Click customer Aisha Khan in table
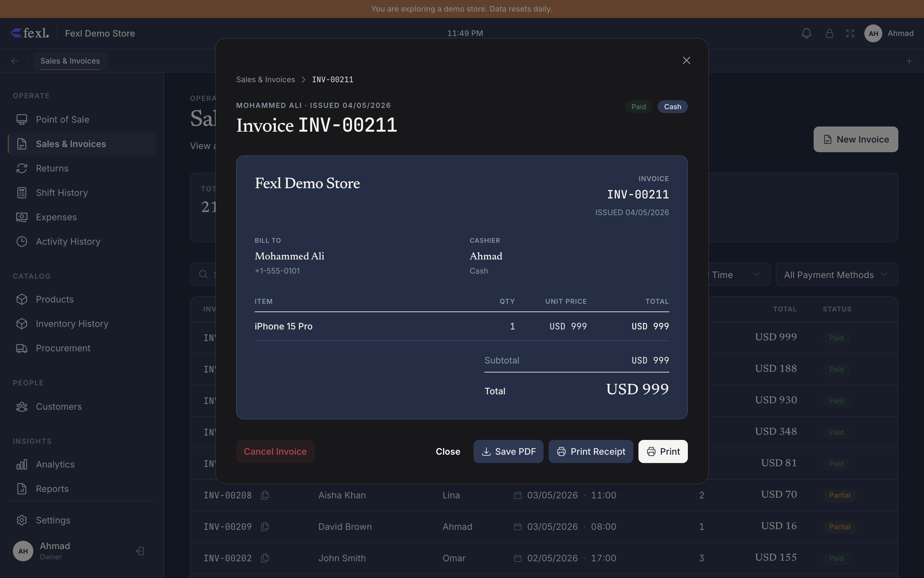924x578 pixels. (342, 495)
